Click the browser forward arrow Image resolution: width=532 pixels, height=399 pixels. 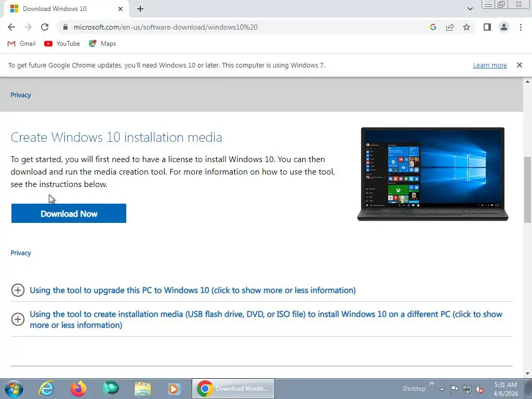pos(28,27)
